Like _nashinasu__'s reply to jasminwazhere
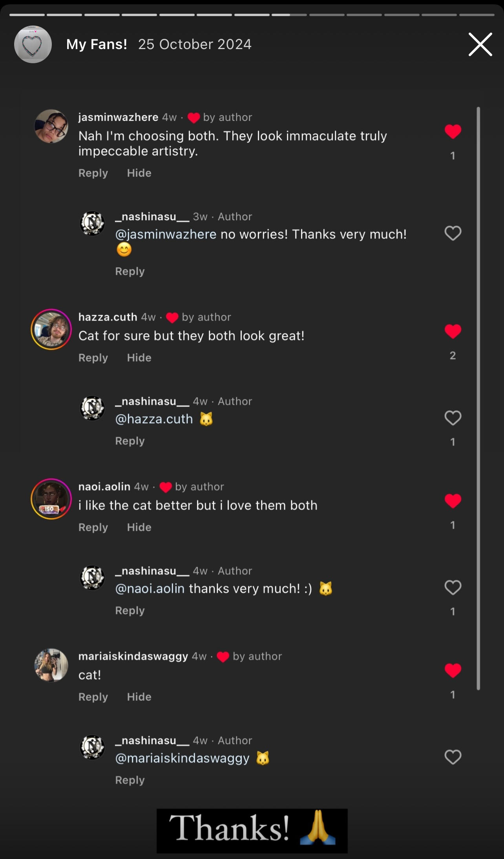This screenshot has width=504, height=859. [453, 233]
